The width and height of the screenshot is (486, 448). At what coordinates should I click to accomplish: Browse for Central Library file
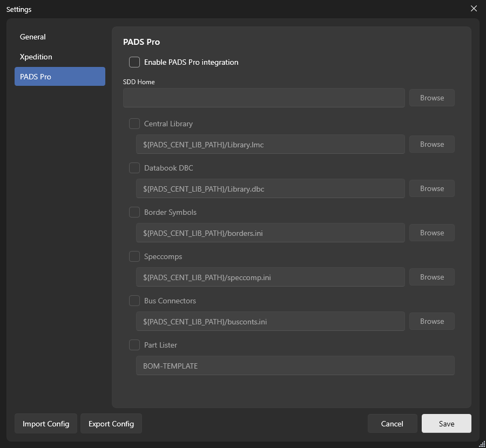432,144
